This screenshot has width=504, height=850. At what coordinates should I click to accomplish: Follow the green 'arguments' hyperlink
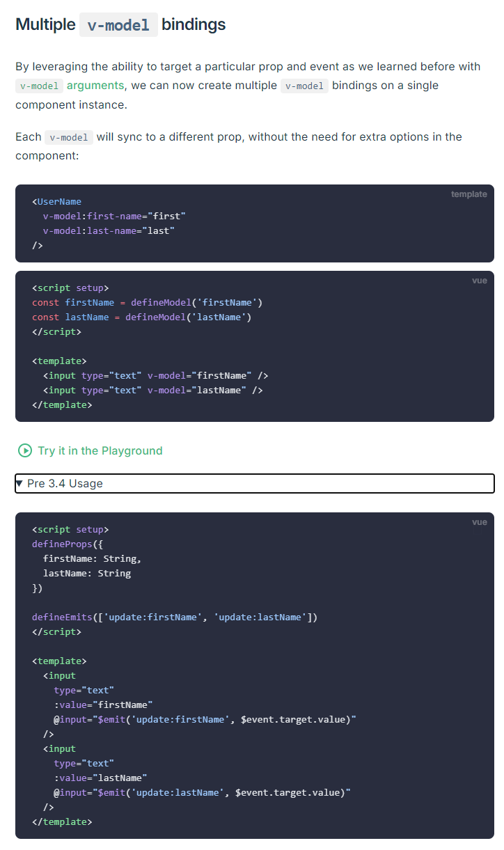[x=95, y=86]
